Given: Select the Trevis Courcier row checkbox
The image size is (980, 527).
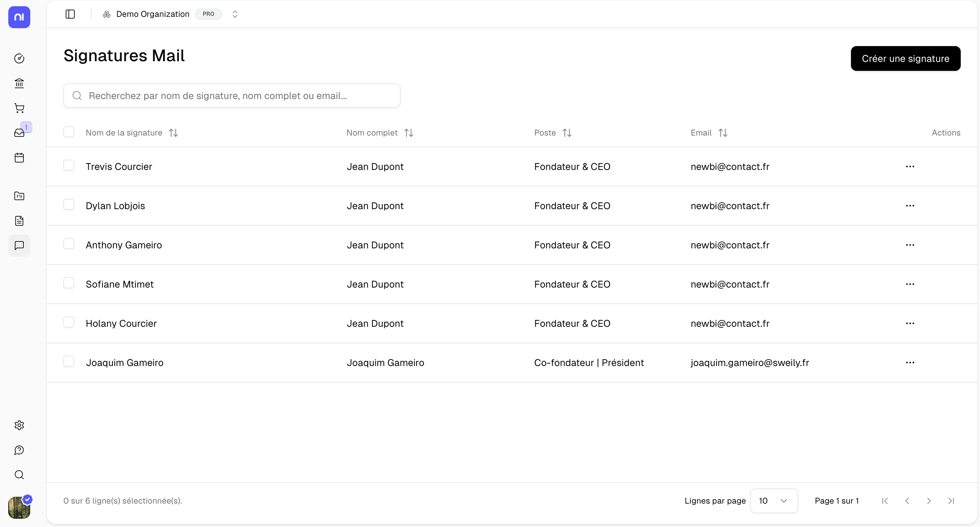Looking at the screenshot, I should (69, 166).
